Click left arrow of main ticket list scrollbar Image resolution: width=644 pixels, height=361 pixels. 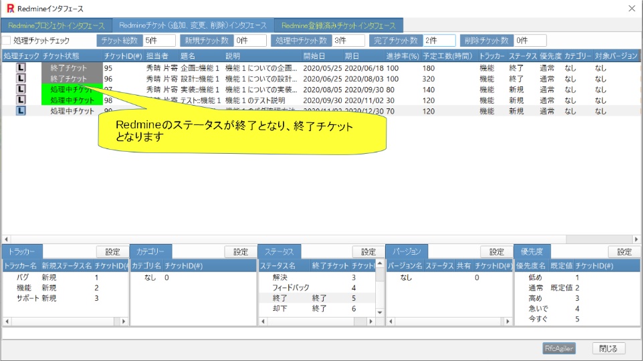[6, 239]
